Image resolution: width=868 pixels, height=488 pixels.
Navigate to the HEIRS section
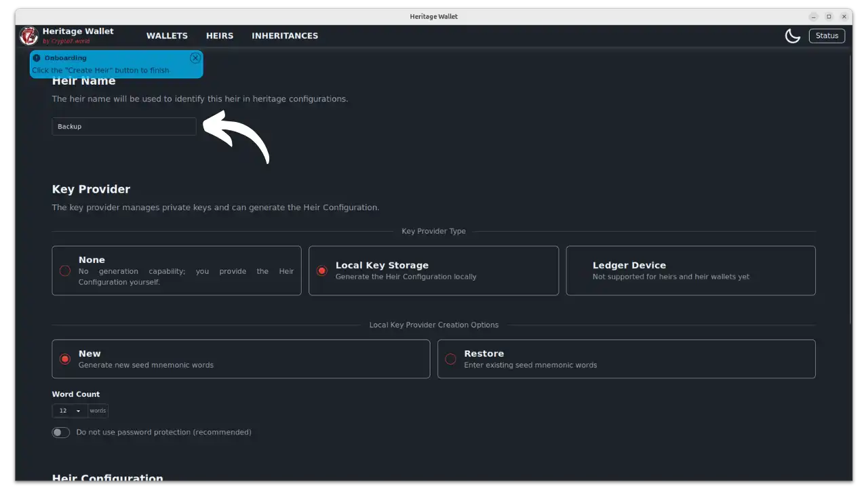(x=220, y=35)
